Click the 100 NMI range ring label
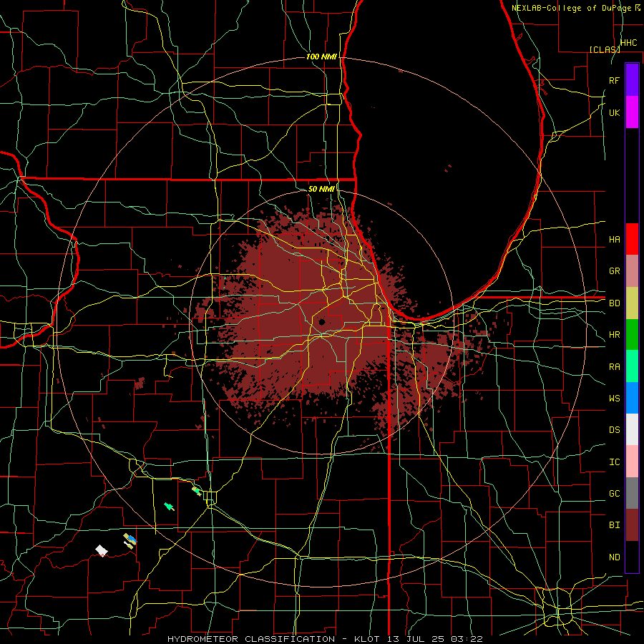The image size is (644, 644). [321, 57]
